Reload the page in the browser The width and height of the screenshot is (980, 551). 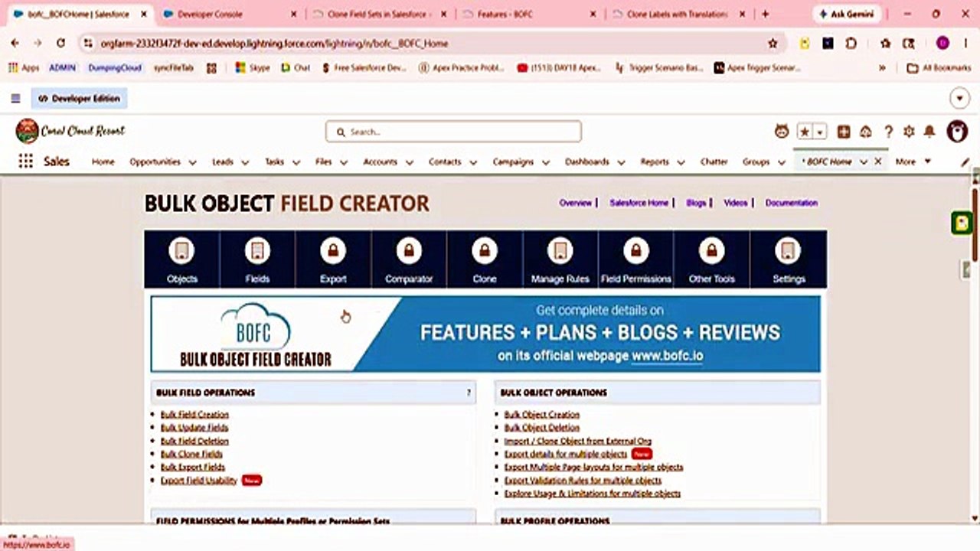coord(61,44)
